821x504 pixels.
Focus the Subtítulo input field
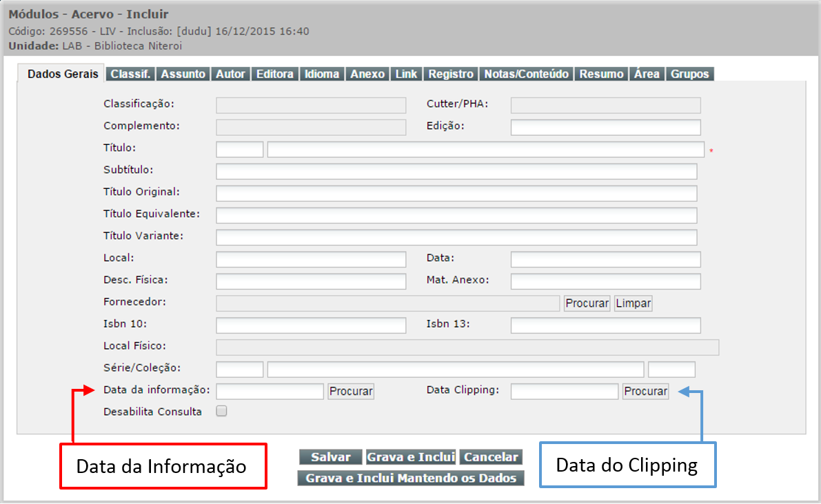pos(456,172)
